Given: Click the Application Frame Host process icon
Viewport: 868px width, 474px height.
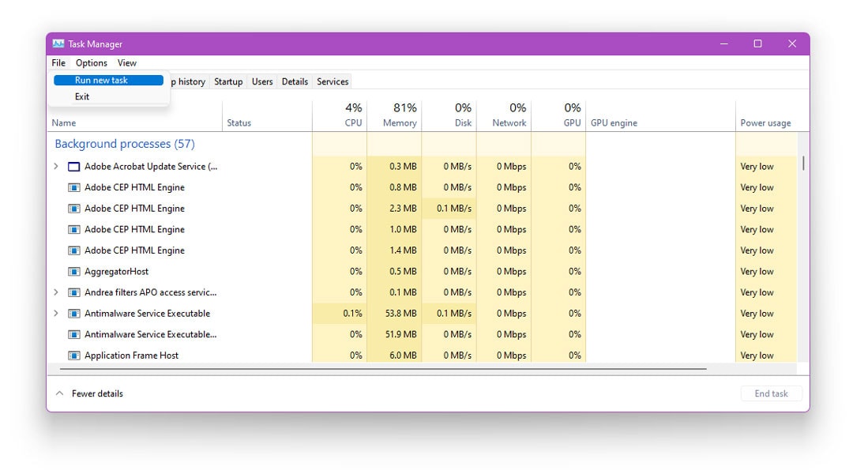Looking at the screenshot, I should pyautogui.click(x=73, y=355).
